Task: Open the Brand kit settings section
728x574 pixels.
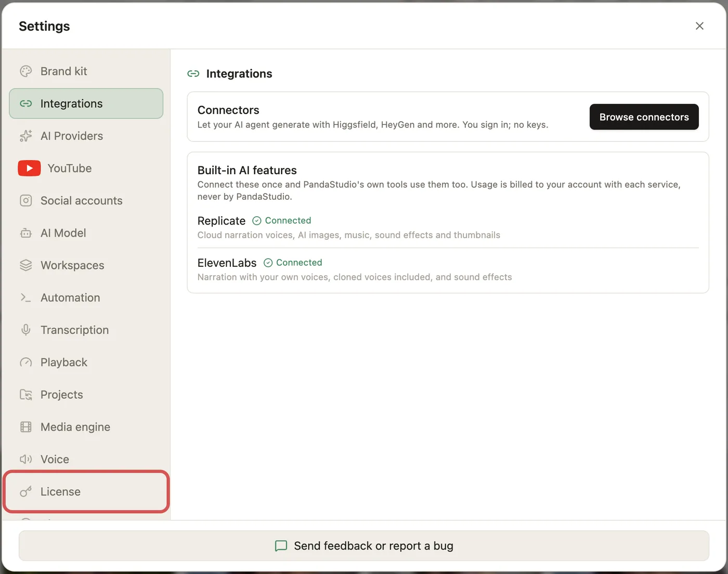Action: [86, 71]
